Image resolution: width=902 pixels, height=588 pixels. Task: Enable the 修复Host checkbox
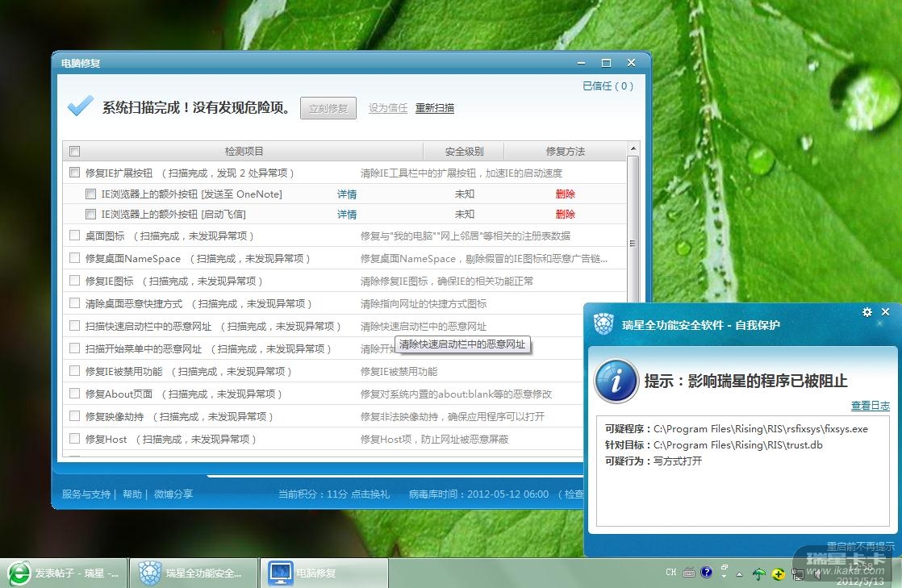click(x=75, y=440)
